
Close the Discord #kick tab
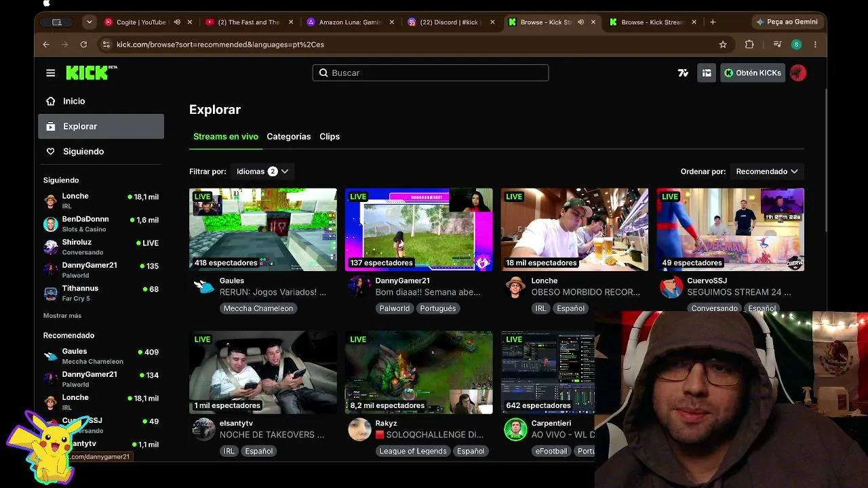click(492, 22)
